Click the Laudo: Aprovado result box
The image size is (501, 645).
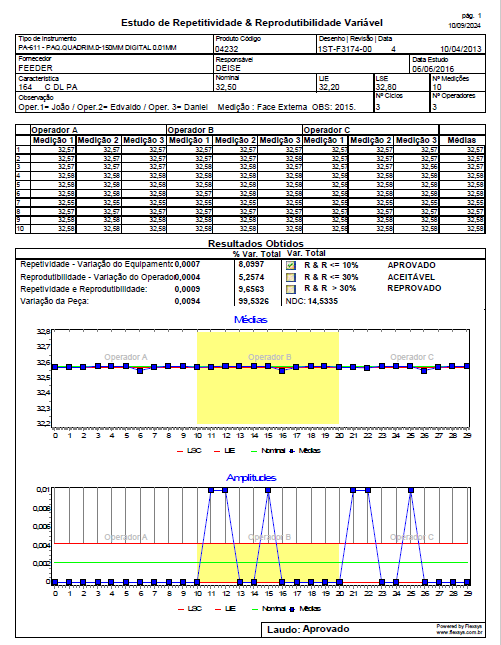(x=308, y=629)
